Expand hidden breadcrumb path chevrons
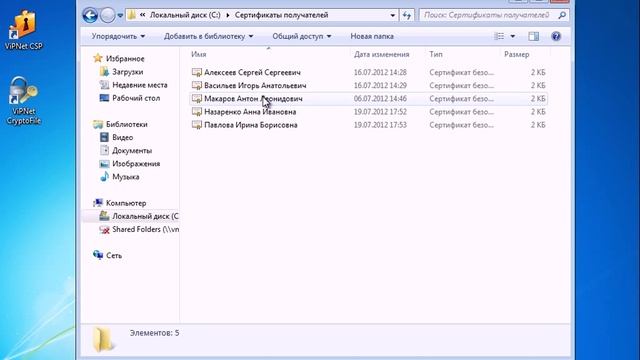This screenshot has height=360, width=640. click(142, 15)
